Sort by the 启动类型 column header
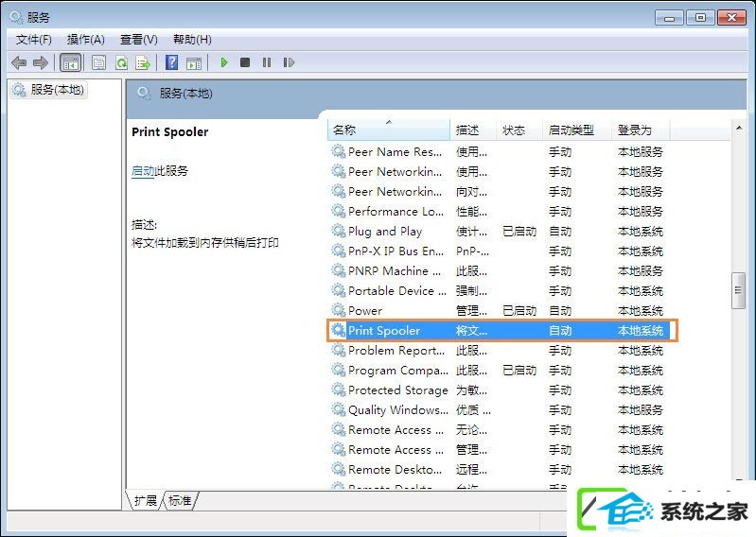Viewport: 756px width, 537px height. click(576, 130)
